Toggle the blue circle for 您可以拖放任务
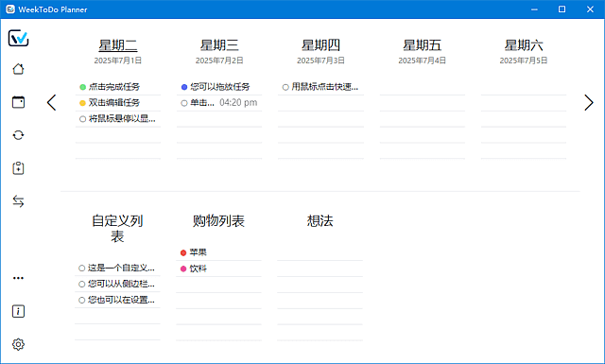Screen dimensions: 605x364 (184, 87)
